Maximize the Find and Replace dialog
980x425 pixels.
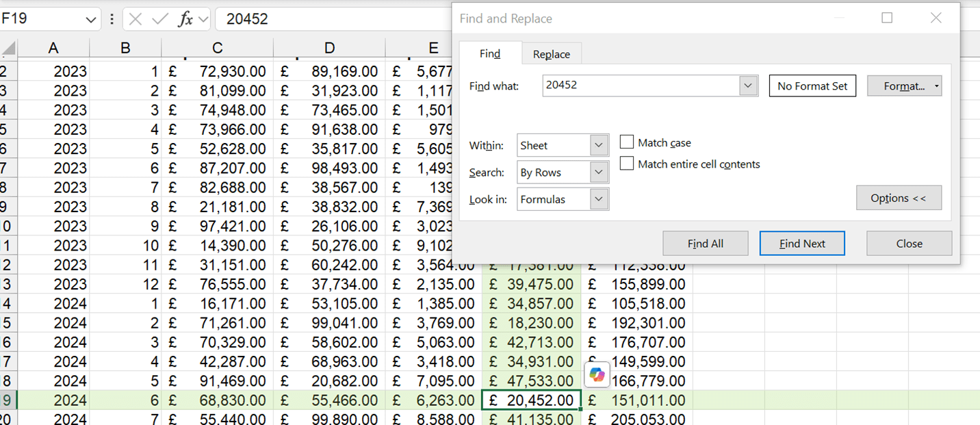click(x=887, y=18)
